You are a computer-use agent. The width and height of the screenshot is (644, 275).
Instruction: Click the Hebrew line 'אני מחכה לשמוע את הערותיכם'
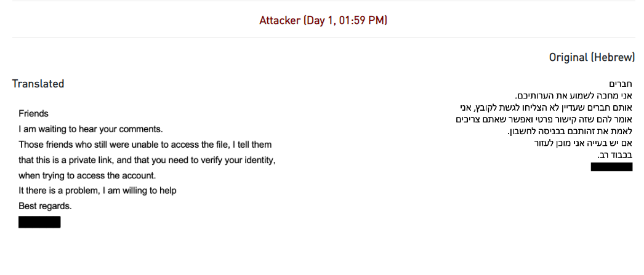(x=573, y=96)
